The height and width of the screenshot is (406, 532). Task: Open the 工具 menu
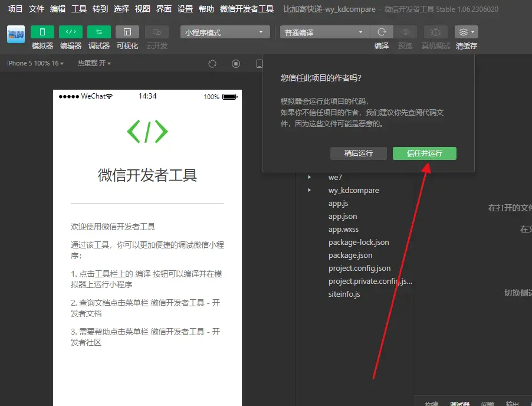coord(79,9)
